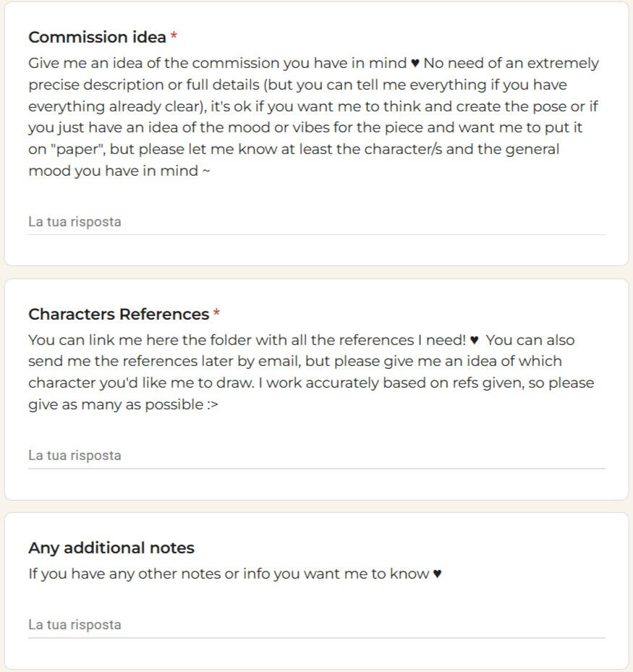Click the heart icon after 'want me to know'
The height and width of the screenshot is (672, 633).
coord(437,574)
